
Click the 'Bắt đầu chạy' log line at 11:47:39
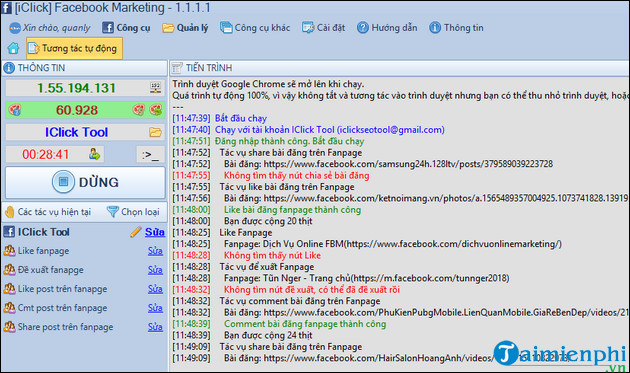[x=220, y=118]
